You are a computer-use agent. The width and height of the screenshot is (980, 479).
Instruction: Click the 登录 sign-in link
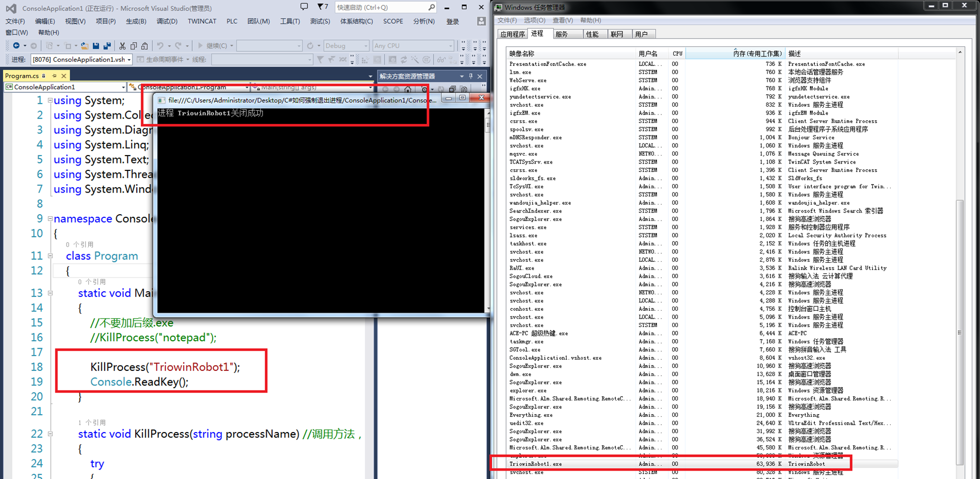(x=453, y=22)
